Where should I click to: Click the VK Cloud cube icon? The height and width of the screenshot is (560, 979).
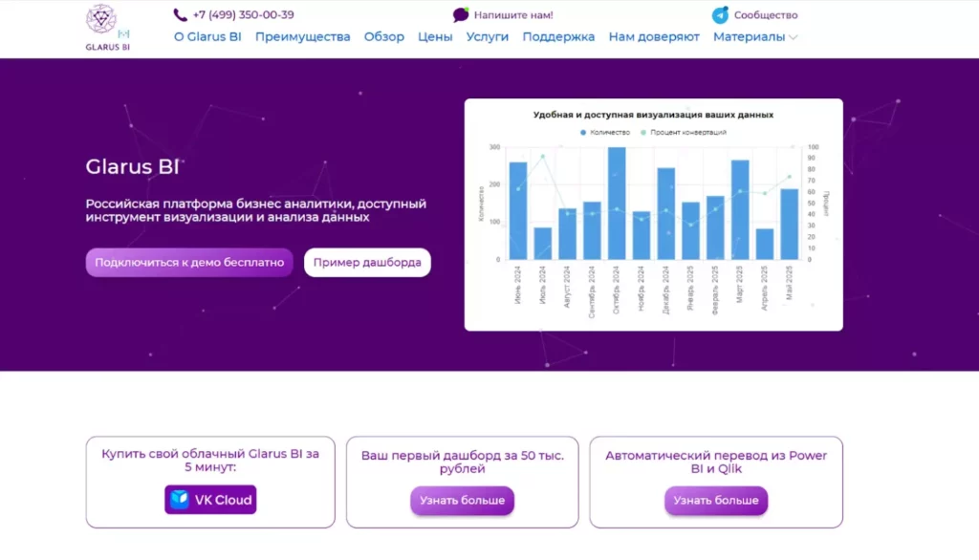[x=180, y=500]
